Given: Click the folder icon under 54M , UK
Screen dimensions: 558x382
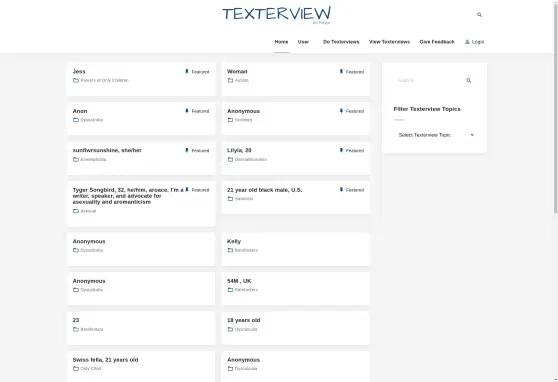Looking at the screenshot, I should (x=230, y=290).
